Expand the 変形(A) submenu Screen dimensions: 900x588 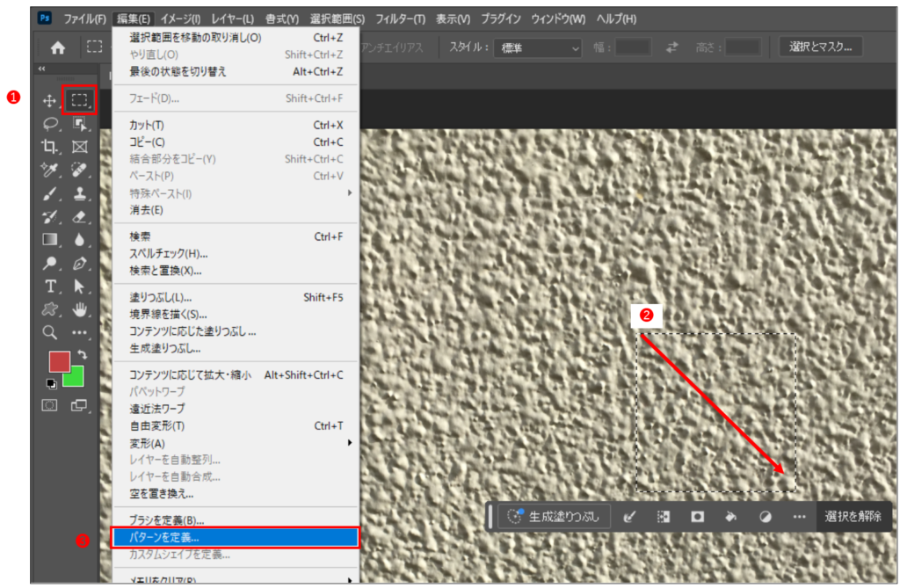point(236,443)
